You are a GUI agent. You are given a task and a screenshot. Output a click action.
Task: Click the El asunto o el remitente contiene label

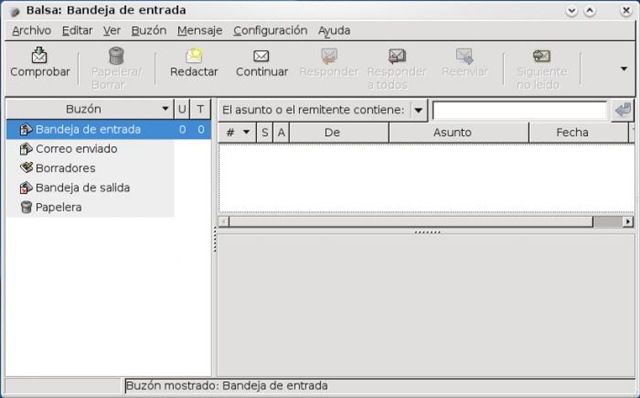(313, 110)
